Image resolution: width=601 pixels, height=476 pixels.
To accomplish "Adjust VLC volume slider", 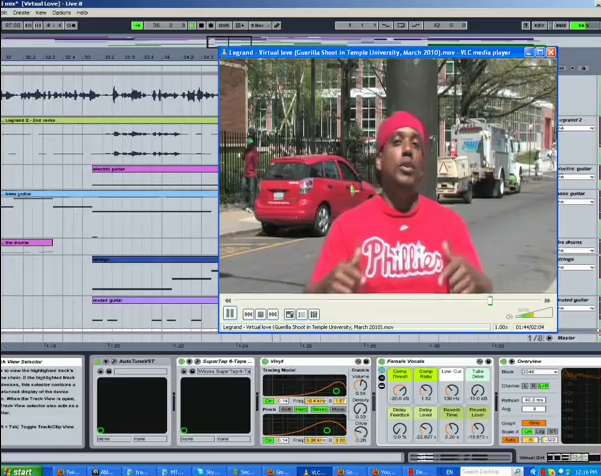I will (x=534, y=313).
